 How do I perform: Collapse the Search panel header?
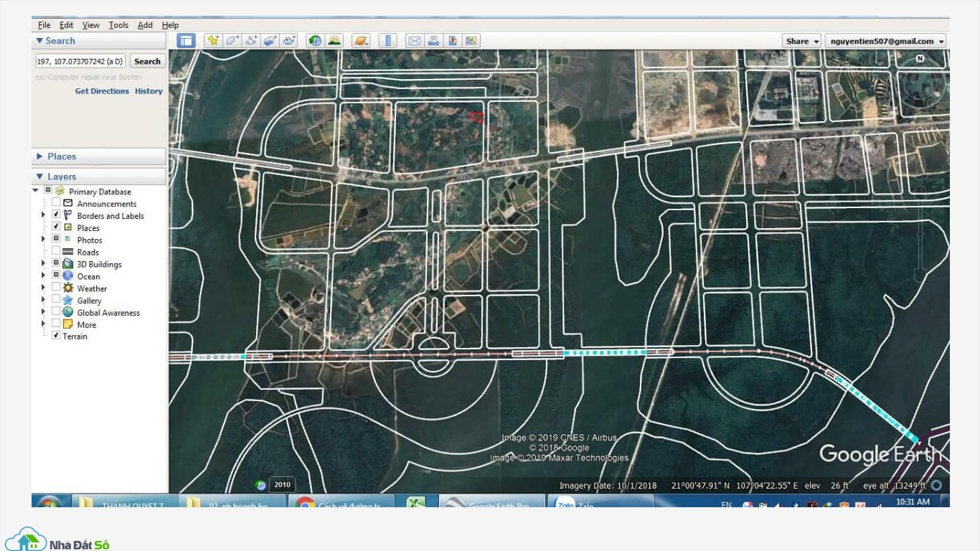point(99,41)
